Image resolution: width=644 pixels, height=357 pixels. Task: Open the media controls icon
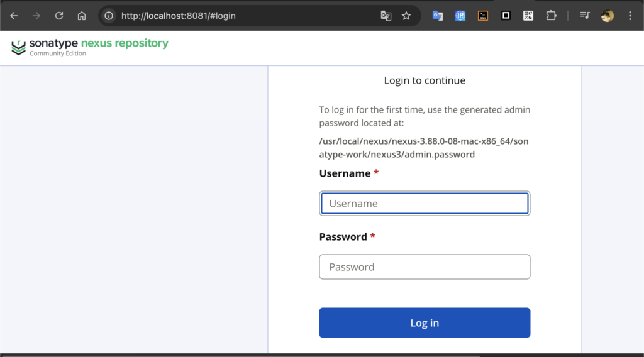(x=585, y=16)
